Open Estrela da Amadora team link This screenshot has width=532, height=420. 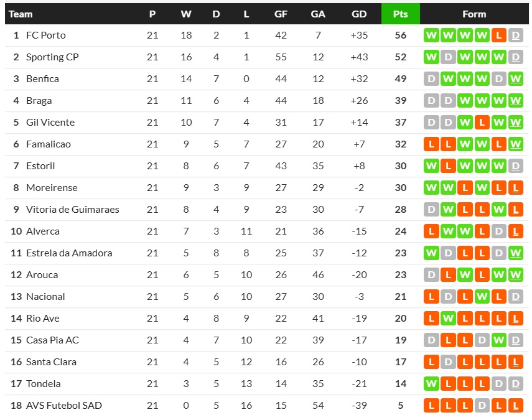click(x=69, y=253)
